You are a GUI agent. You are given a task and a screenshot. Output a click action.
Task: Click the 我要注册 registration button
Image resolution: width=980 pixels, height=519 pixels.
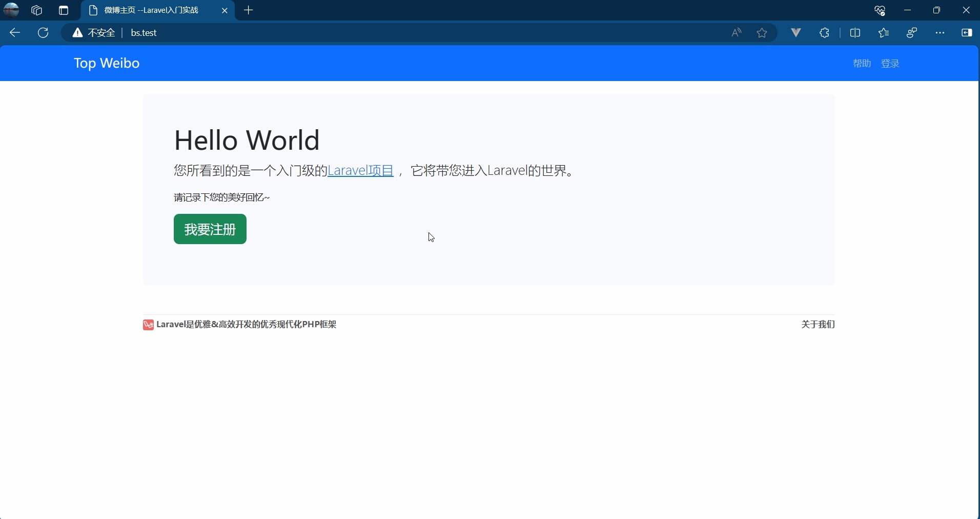[210, 229]
